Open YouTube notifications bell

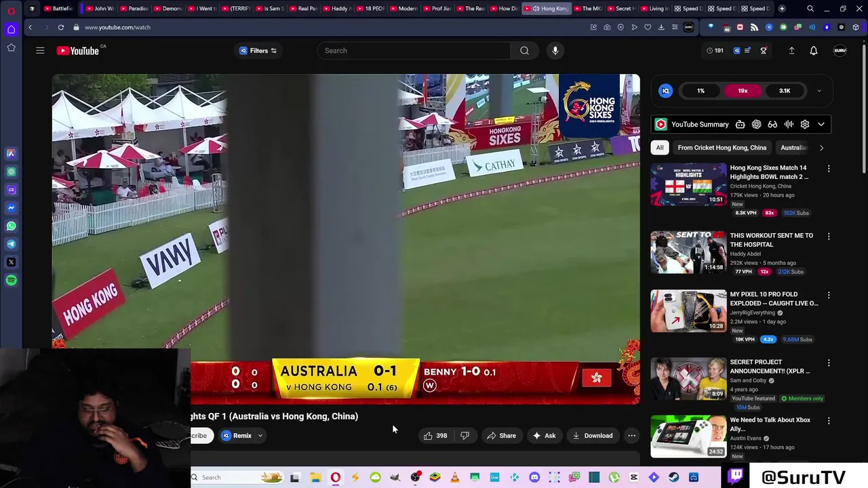[814, 50]
